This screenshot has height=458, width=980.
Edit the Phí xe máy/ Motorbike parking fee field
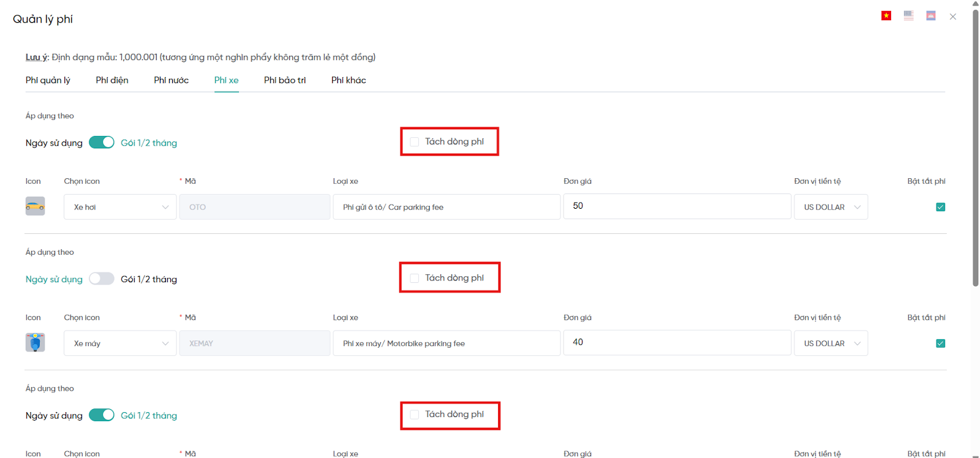tap(447, 343)
